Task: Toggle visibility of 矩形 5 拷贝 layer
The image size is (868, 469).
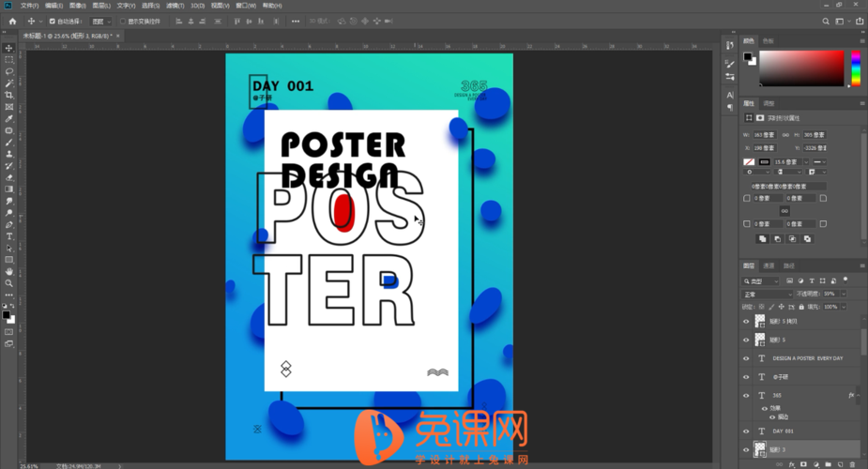Action: pyautogui.click(x=746, y=322)
